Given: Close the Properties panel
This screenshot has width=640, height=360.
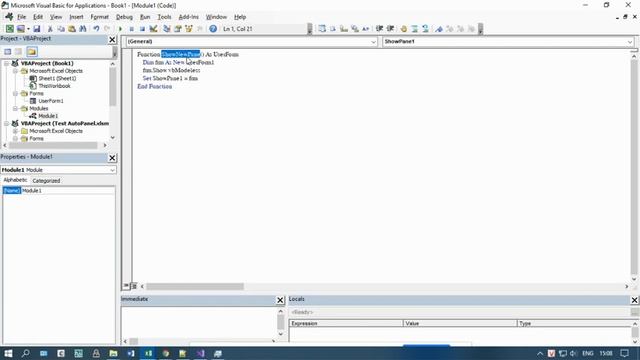Looking at the screenshot, I should click(x=112, y=158).
